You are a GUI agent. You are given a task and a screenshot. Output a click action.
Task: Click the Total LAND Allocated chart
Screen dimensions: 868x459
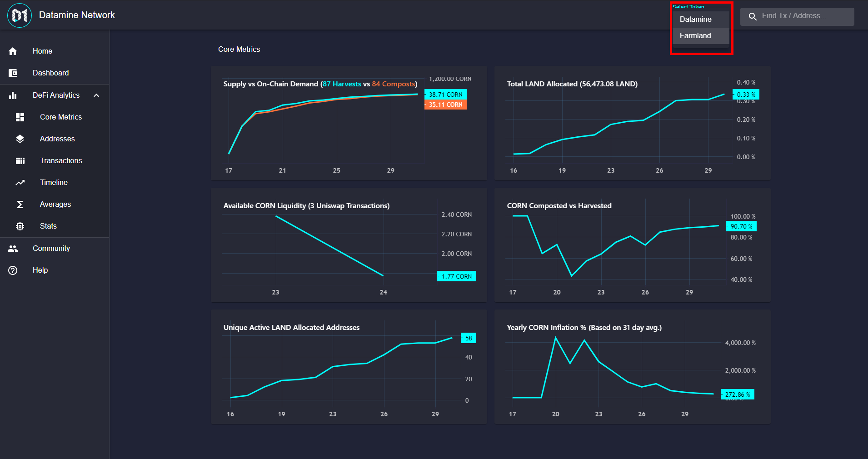[x=633, y=123]
